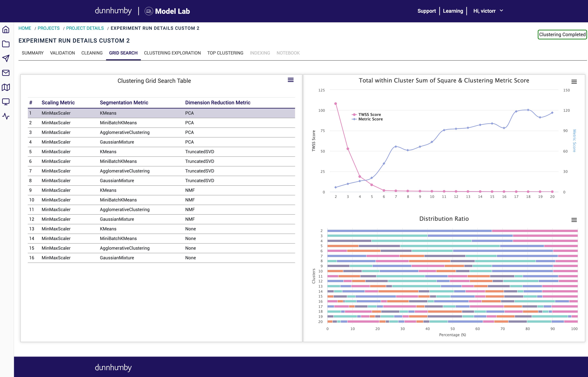Image resolution: width=588 pixels, height=377 pixels.
Task: Select row 9 KMeans NMF
Action: [x=161, y=190]
